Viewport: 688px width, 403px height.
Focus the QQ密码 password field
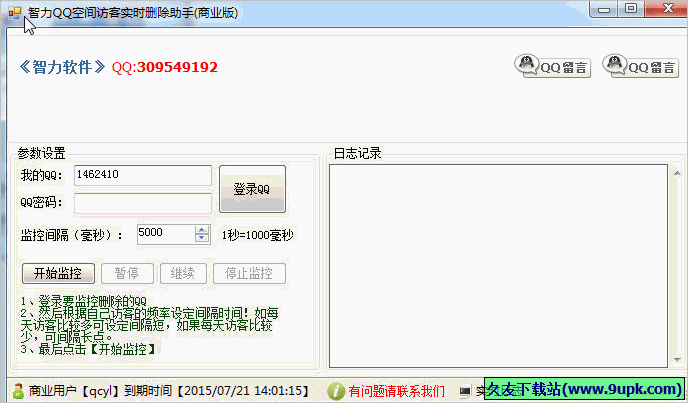(x=143, y=203)
